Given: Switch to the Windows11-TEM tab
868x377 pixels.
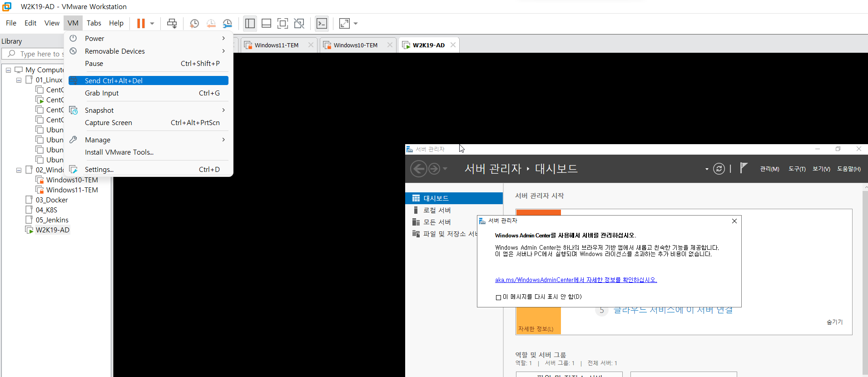Looking at the screenshot, I should click(276, 45).
